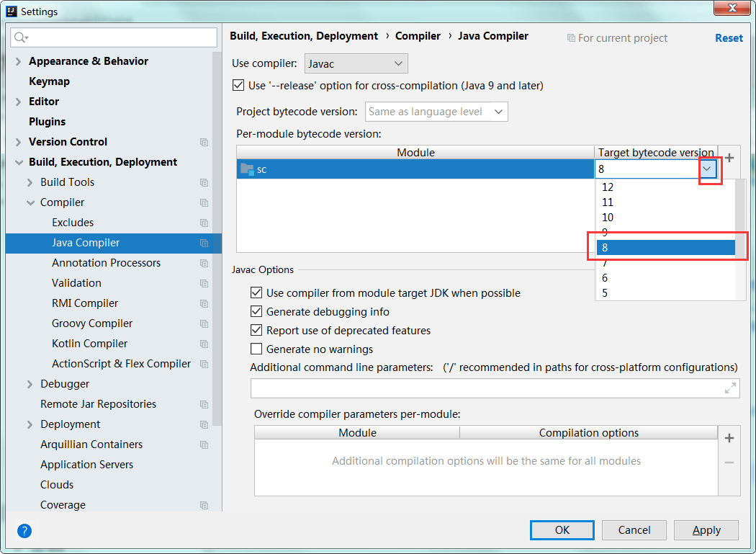Screen dimensions: 756x554
Task: Click Build, Execution, Deployment breadcrumb
Action: pyautogui.click(x=304, y=36)
